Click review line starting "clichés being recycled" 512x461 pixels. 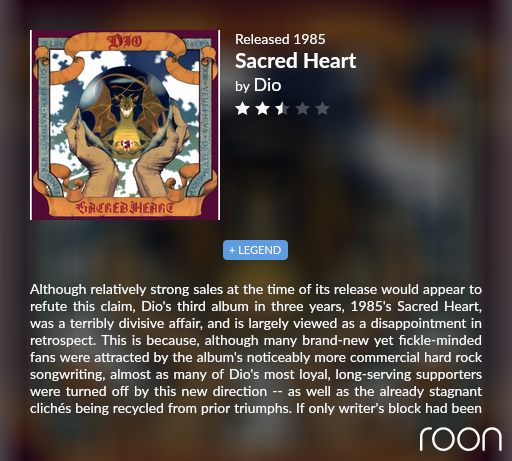pyautogui.click(x=256, y=408)
